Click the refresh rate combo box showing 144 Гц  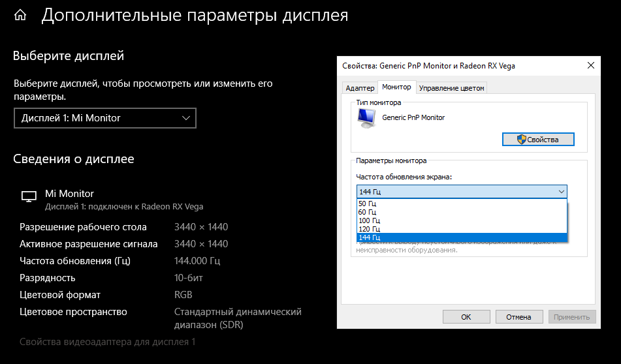[x=462, y=192]
